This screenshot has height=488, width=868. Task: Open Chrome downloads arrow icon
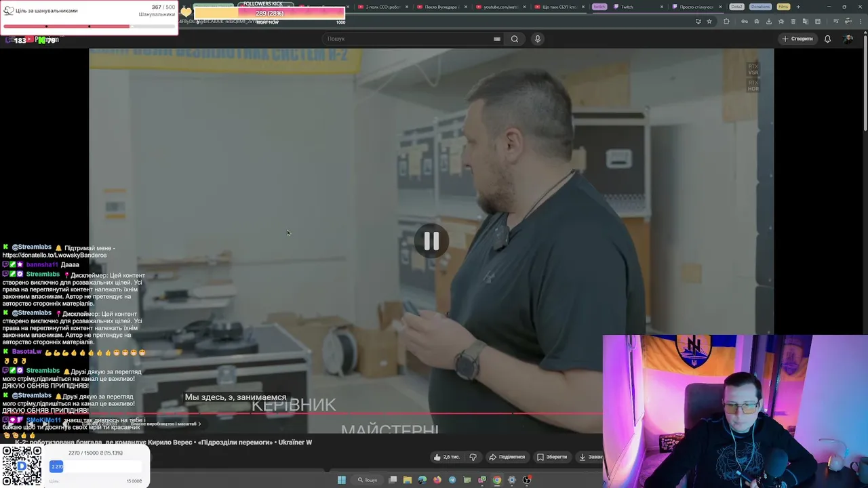click(x=769, y=21)
